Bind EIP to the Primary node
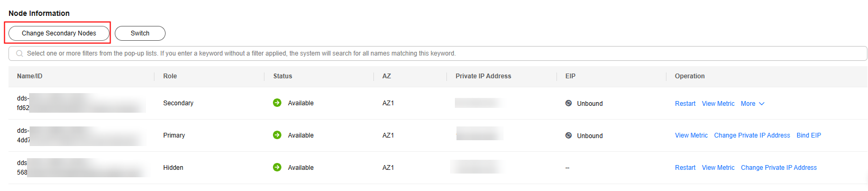This screenshot has height=191, width=868. point(809,135)
